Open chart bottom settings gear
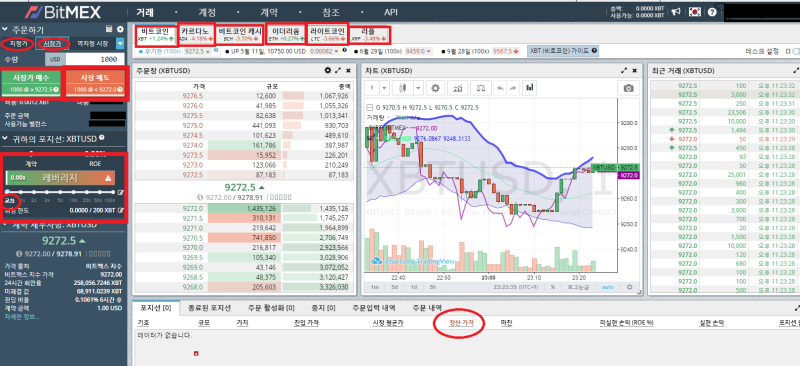800x366 pixels. (x=629, y=287)
